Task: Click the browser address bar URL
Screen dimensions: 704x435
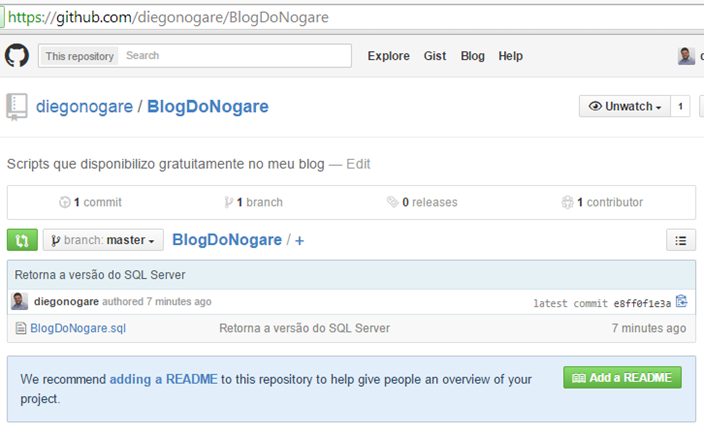Action: pos(168,18)
